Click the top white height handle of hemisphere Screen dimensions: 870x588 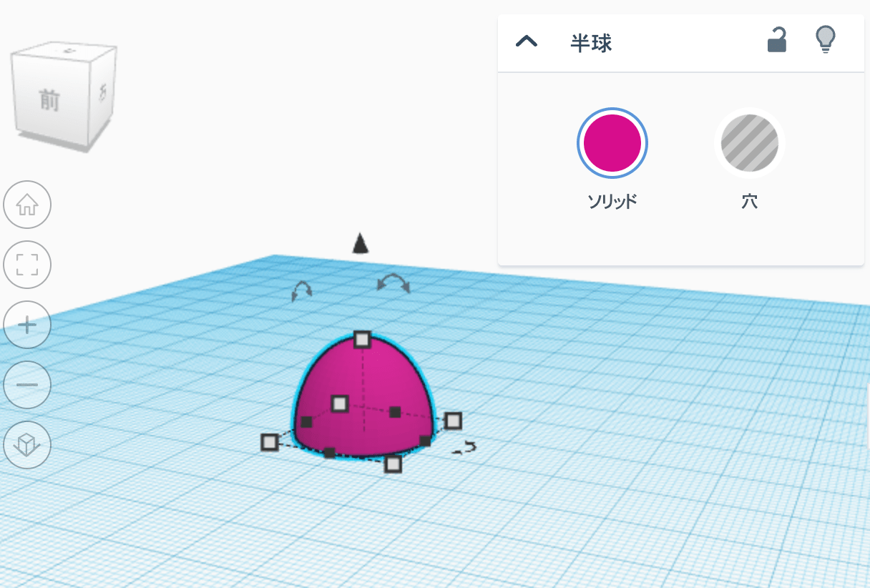coord(363,339)
